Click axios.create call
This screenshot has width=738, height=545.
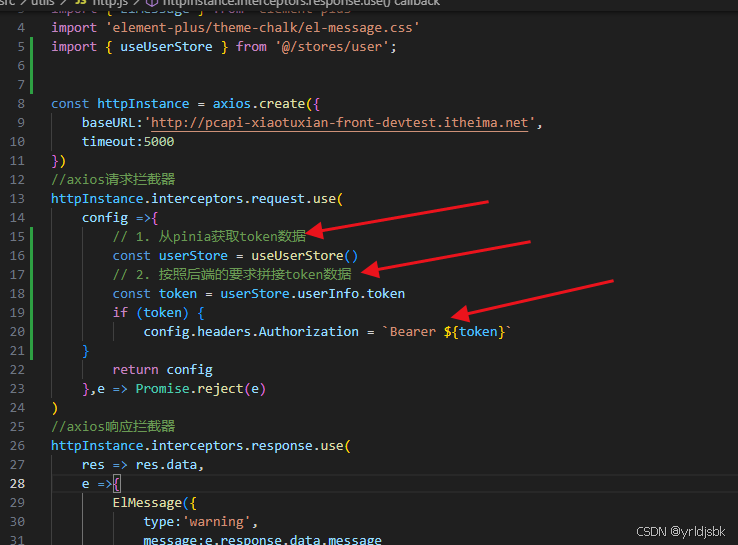pos(259,104)
